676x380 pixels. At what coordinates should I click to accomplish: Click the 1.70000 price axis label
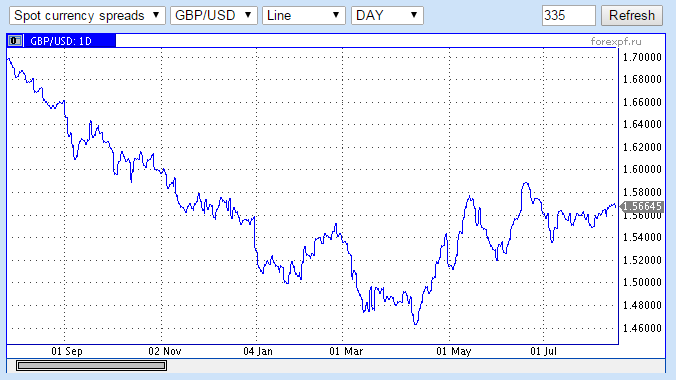tap(642, 57)
